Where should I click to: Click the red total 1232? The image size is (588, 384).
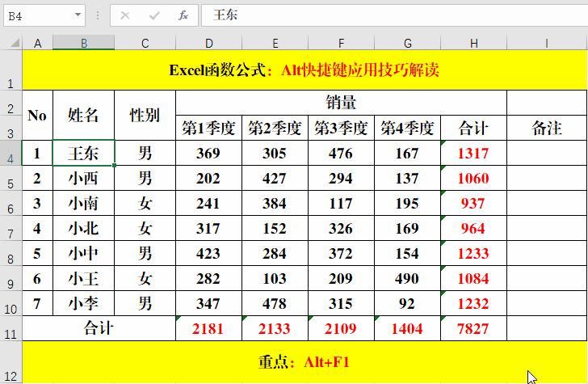click(473, 303)
